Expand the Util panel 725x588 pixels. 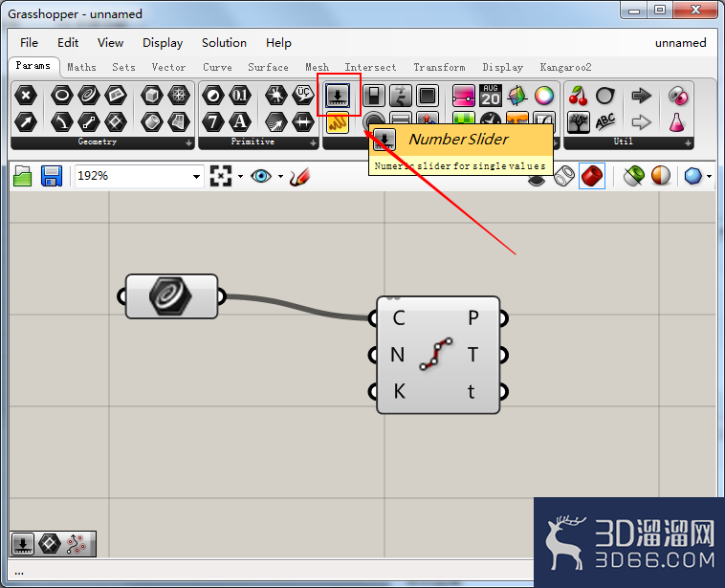(688, 143)
